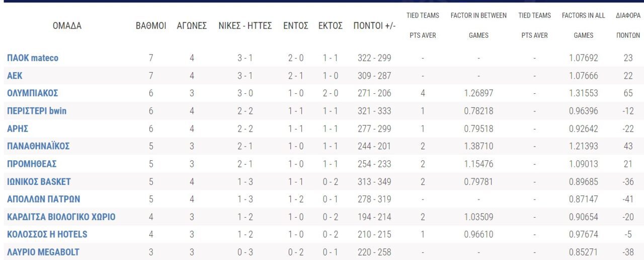644x260 pixels.
Task: Select the ΝΙΚΕΣ - ΗΤΤΕΣ column header
Action: 245,26
